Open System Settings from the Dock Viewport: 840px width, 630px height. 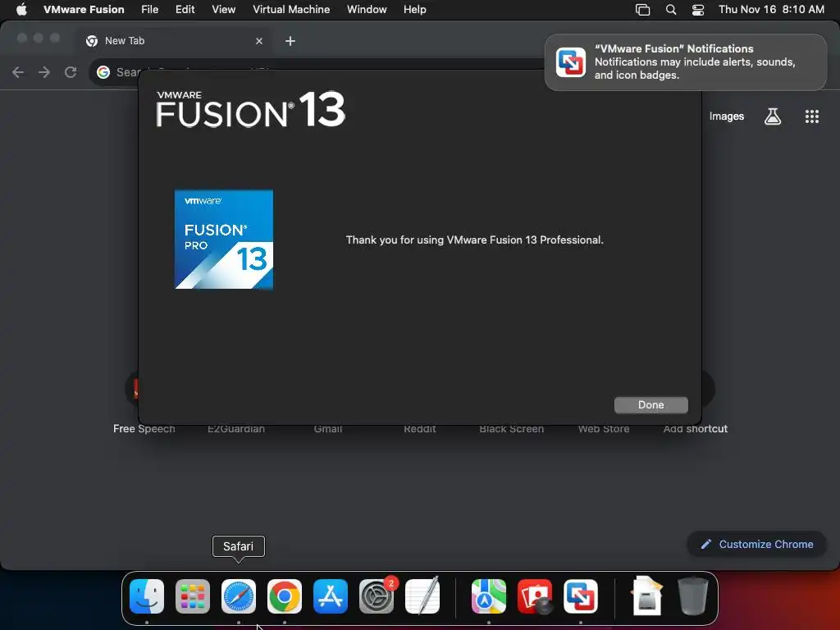(x=377, y=596)
